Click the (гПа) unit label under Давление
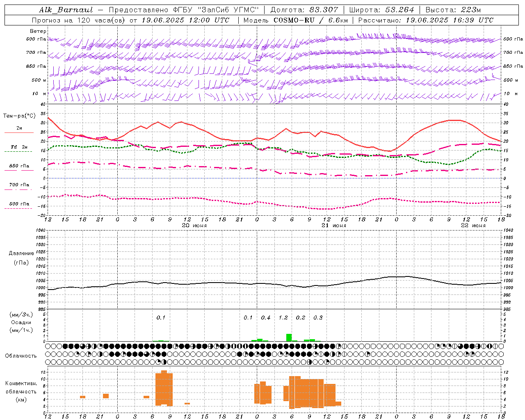Viewport: 525px width, 420px height. (x=21, y=262)
